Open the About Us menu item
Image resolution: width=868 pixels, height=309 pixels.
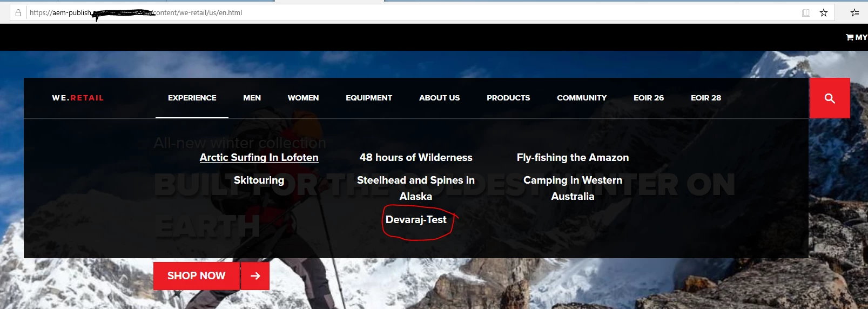click(439, 98)
